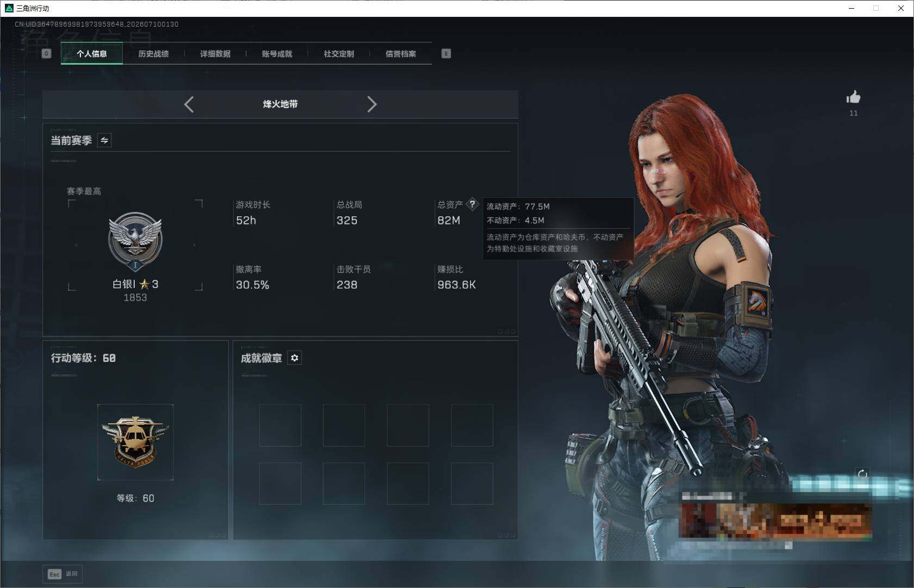914x588 pixels.
Task: Click the 流动资产: 77.5M tooltip line
Action: 518,207
